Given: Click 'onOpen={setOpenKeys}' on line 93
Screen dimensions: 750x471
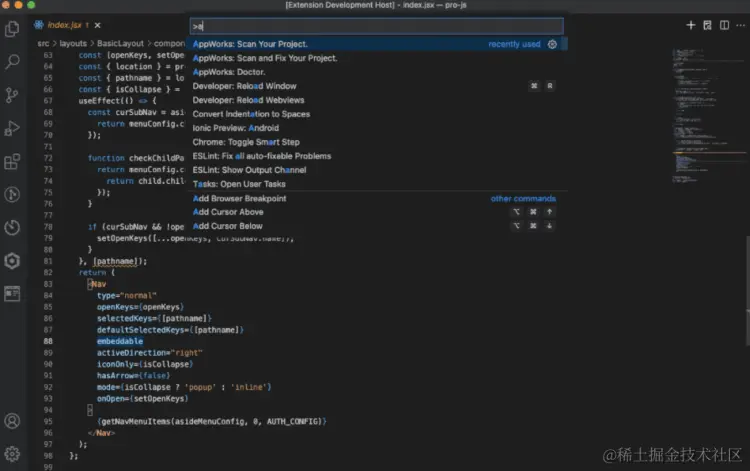Looking at the screenshot, I should tap(143, 398).
